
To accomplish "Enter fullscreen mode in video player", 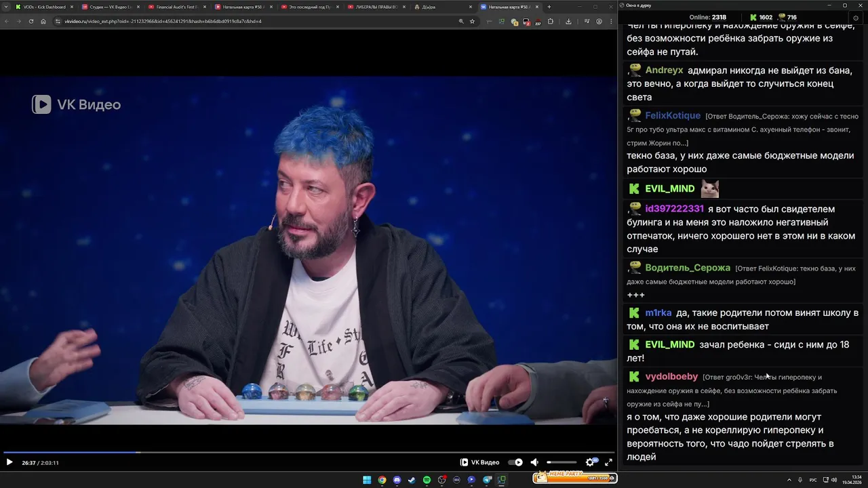I will tap(608, 462).
